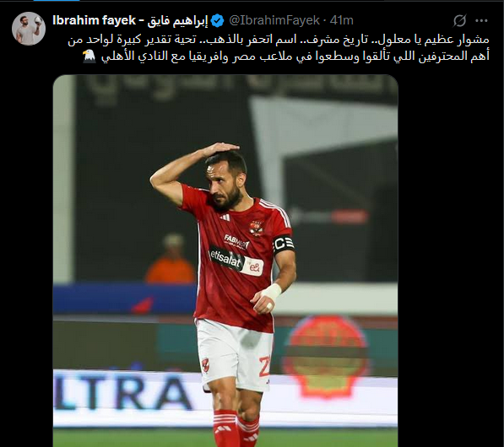Click the Grok explain-post icon
The width and height of the screenshot is (504, 447).
click(459, 21)
